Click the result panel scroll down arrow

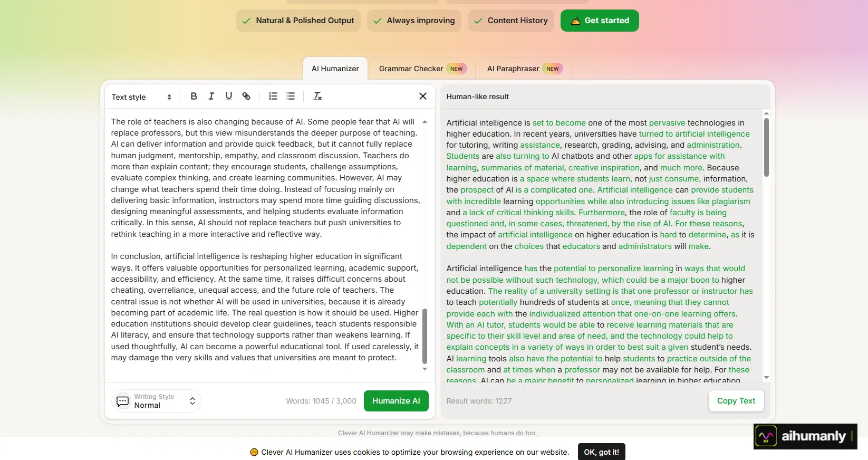pos(766,377)
